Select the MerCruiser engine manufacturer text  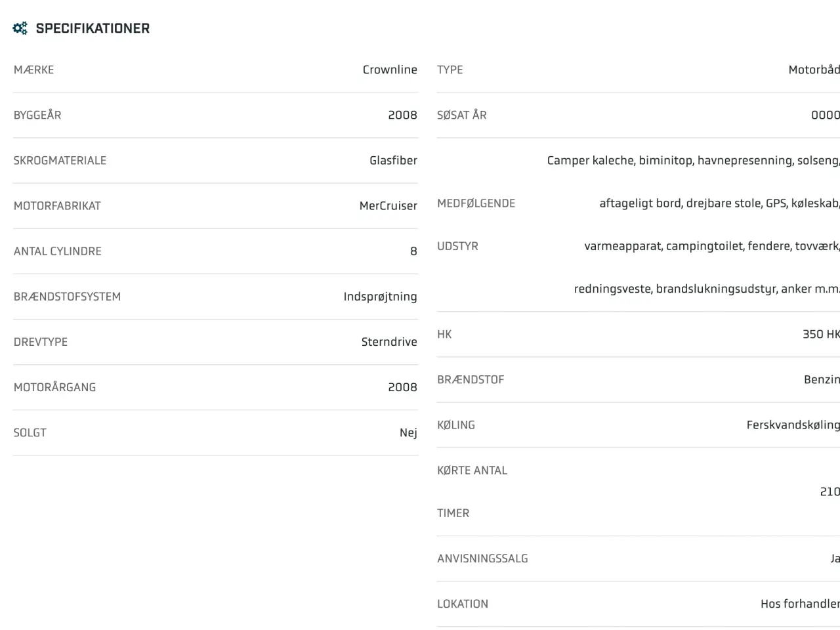pos(388,205)
